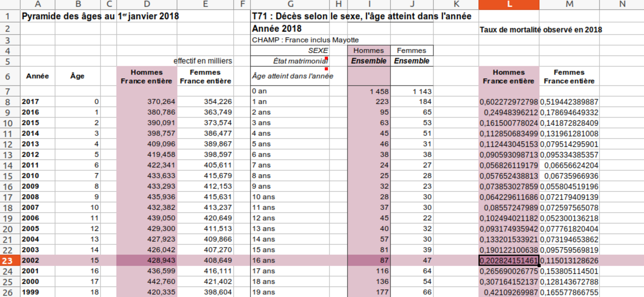The image size is (644, 297).
Task: Select the column L header
Action: point(509,4)
